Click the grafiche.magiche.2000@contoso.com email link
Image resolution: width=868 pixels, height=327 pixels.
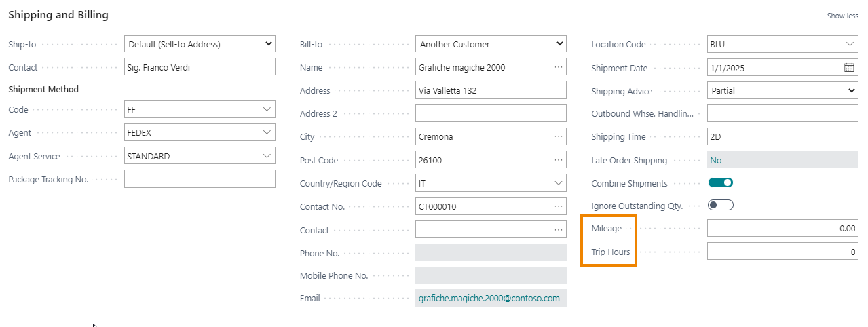(x=489, y=299)
